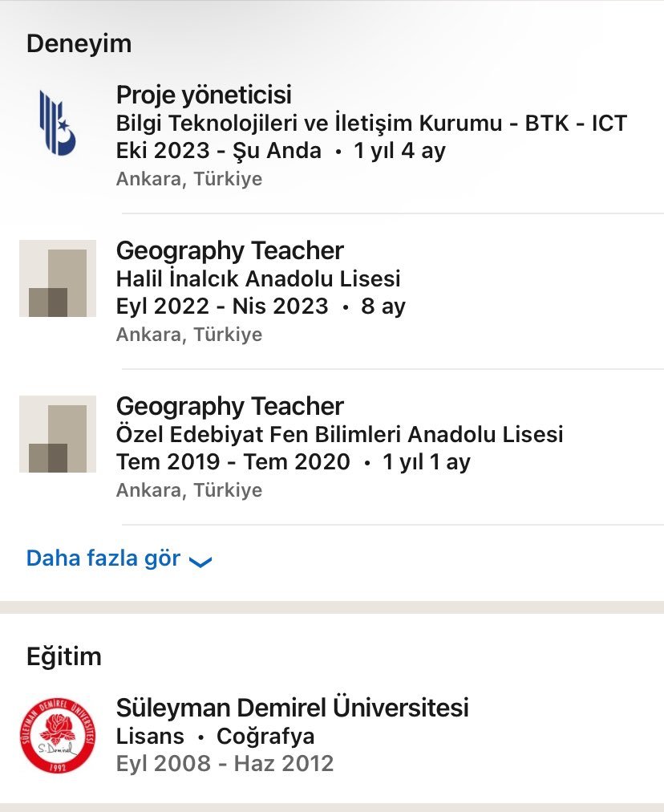Click the "Eğitim" section heading
This screenshot has width=664, height=812.
pos(64,657)
